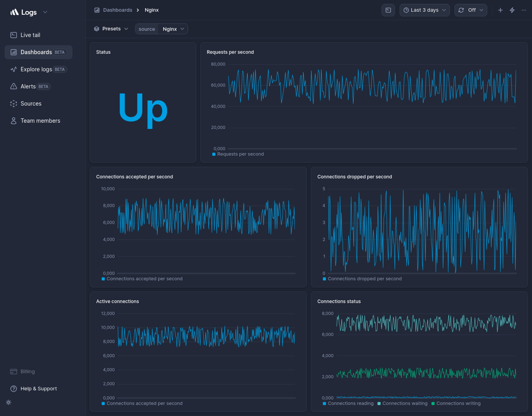
Task: Open the Last 3 days time range dropdown
Action: click(424, 10)
